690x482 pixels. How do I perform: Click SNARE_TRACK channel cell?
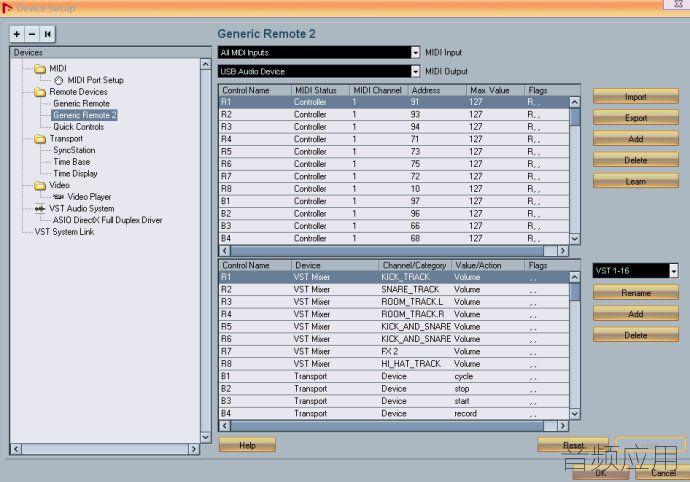[x=410, y=290]
